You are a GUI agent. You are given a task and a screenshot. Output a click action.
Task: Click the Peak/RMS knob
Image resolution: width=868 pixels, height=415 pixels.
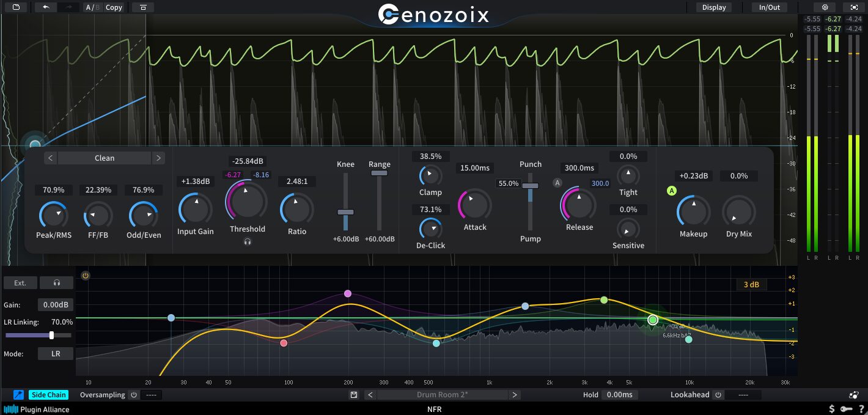coord(54,215)
